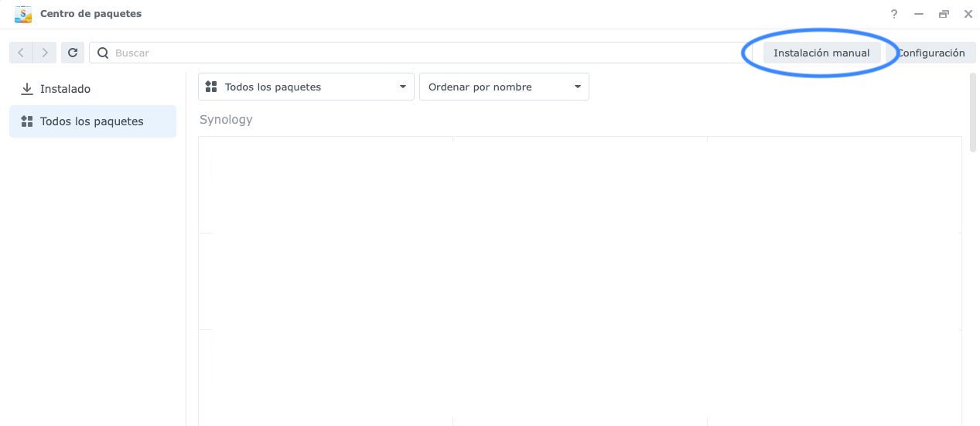Click the grid icon inside the package filter dropdown
Image resolution: width=980 pixels, height=426 pixels.
tap(211, 87)
